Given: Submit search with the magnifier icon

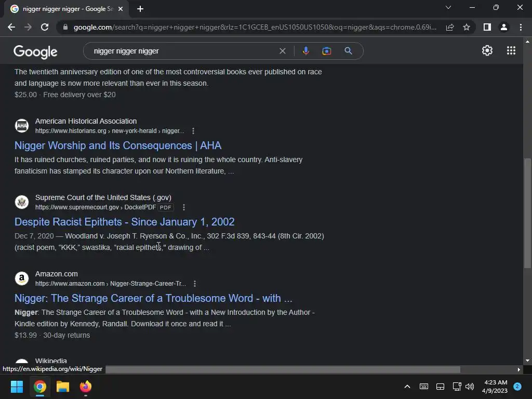Looking at the screenshot, I should click(x=348, y=51).
